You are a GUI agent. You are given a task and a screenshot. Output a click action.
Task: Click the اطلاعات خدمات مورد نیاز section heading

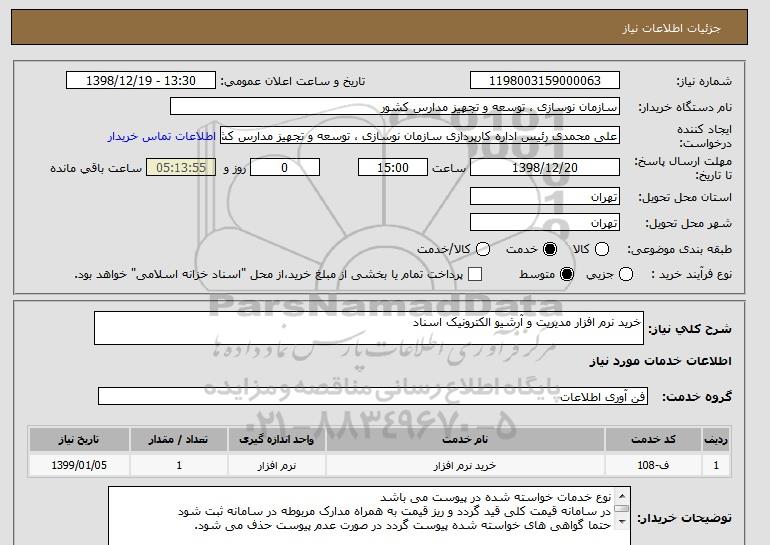660,361
